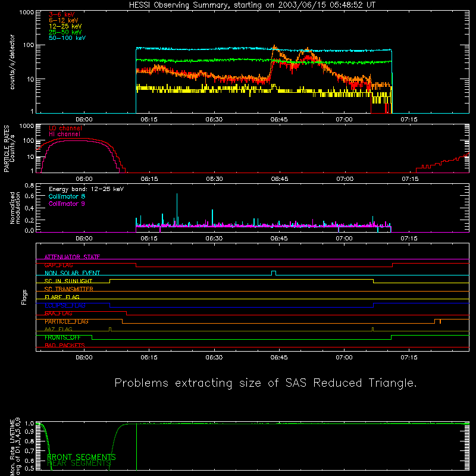
Task: Select the 50-100 keV legend label
Action: (x=67, y=38)
